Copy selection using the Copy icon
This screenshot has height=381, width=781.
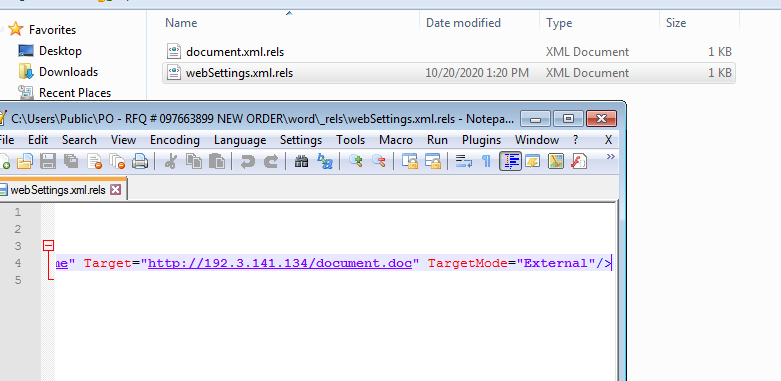194,161
